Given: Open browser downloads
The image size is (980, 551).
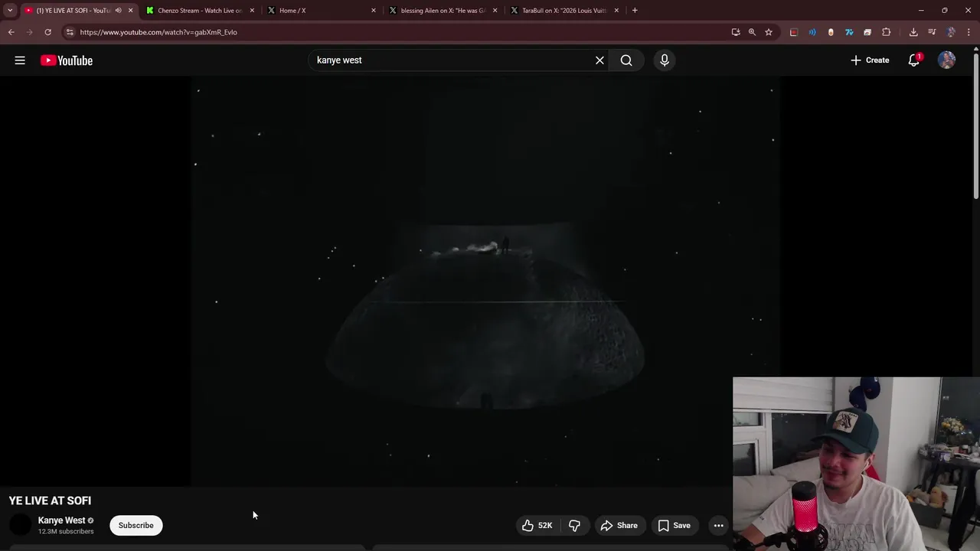Looking at the screenshot, I should click(913, 32).
